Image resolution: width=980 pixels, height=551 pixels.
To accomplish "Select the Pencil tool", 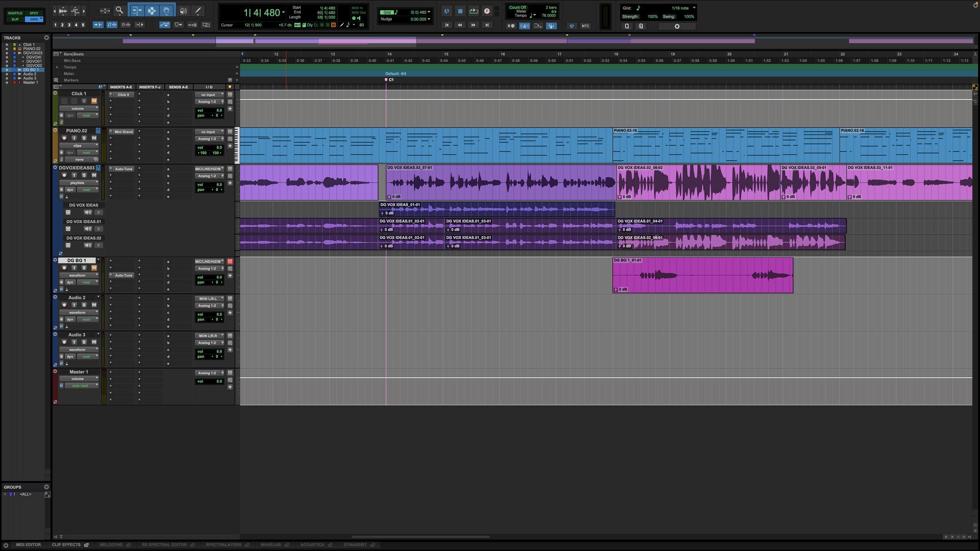I will 198,11.
